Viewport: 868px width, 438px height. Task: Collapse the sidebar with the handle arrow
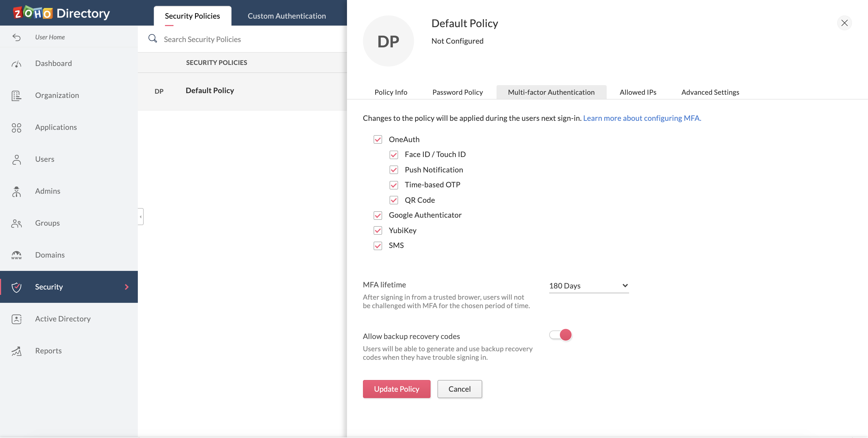click(140, 217)
